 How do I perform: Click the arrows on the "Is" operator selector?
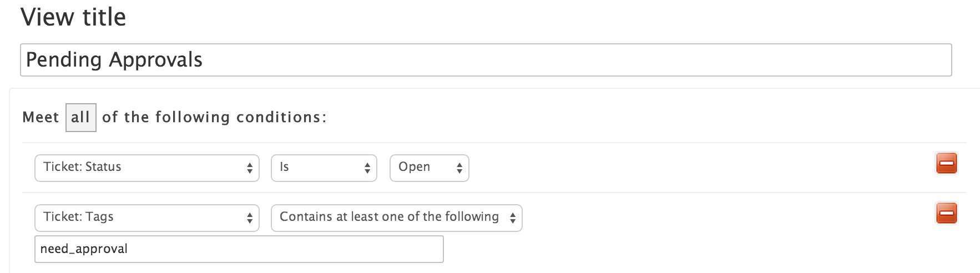click(x=367, y=168)
